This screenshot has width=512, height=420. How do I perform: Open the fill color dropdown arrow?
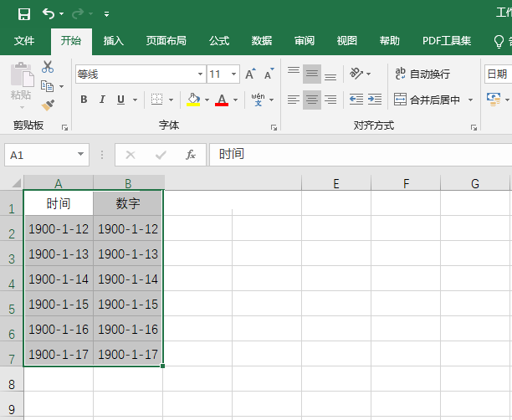coord(207,100)
